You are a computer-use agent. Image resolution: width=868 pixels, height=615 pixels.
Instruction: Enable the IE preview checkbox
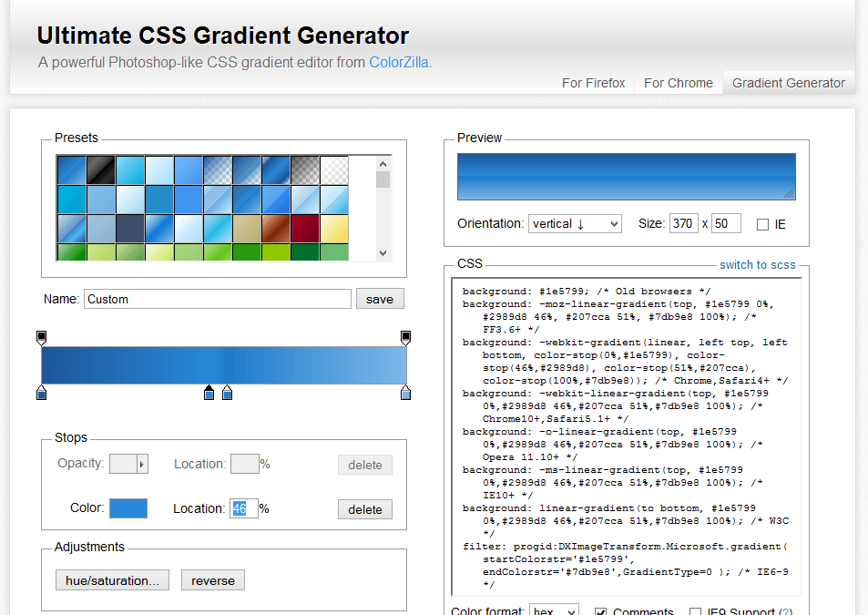pos(762,224)
